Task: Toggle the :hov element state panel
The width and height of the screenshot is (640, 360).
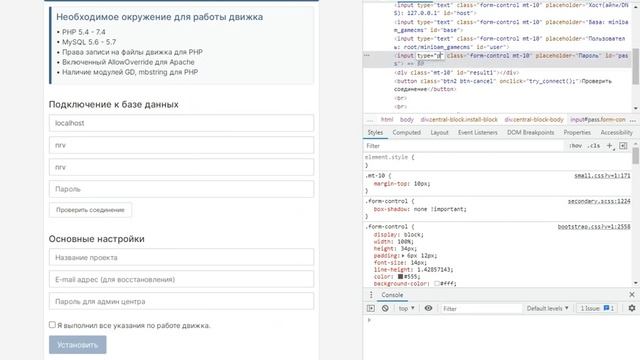Action: [576, 146]
